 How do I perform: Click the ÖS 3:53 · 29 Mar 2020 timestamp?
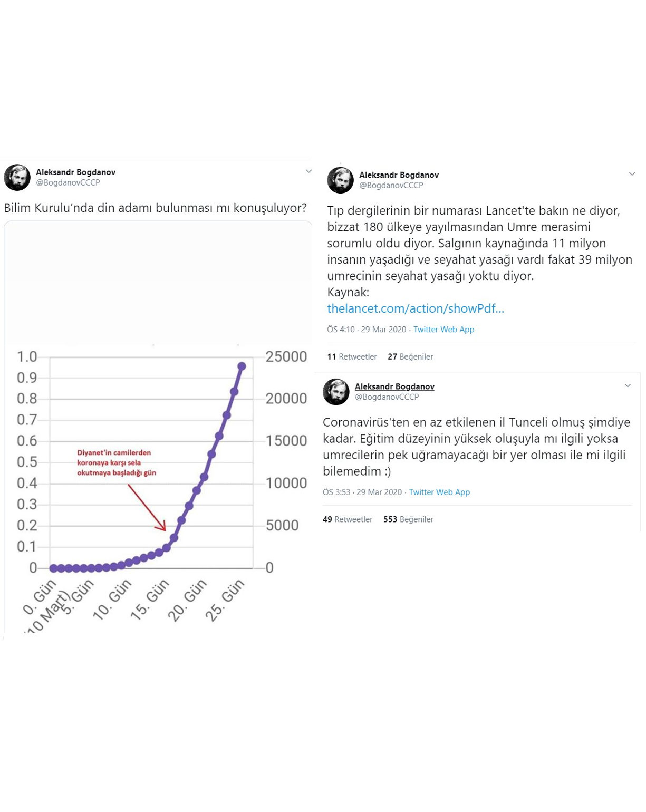coord(362,492)
